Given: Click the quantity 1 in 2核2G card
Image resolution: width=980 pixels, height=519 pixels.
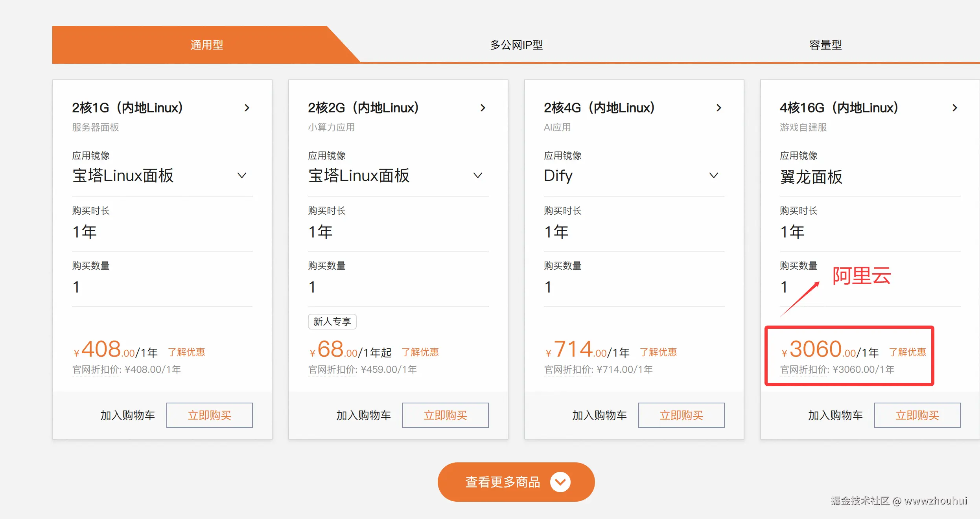Looking at the screenshot, I should pyautogui.click(x=312, y=287).
